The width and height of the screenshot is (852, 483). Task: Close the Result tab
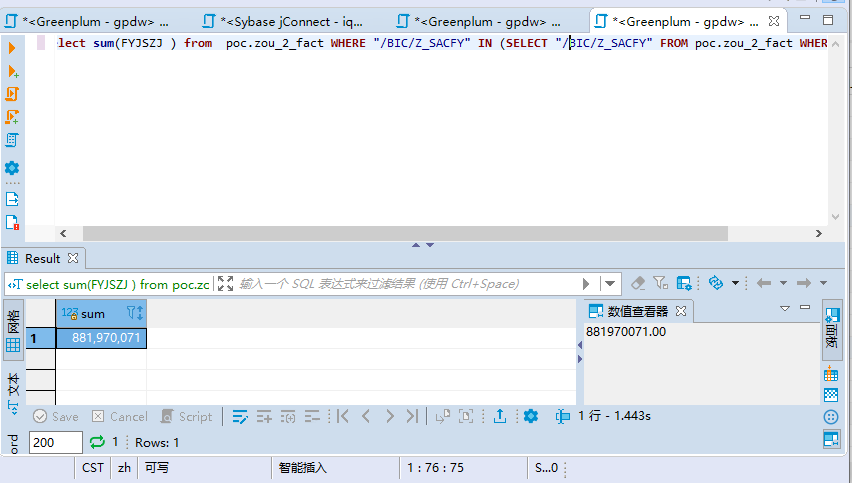point(73,259)
